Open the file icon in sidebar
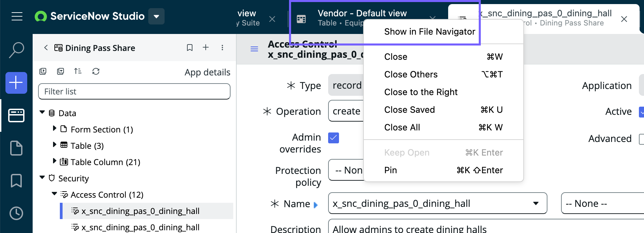 [x=16, y=148]
